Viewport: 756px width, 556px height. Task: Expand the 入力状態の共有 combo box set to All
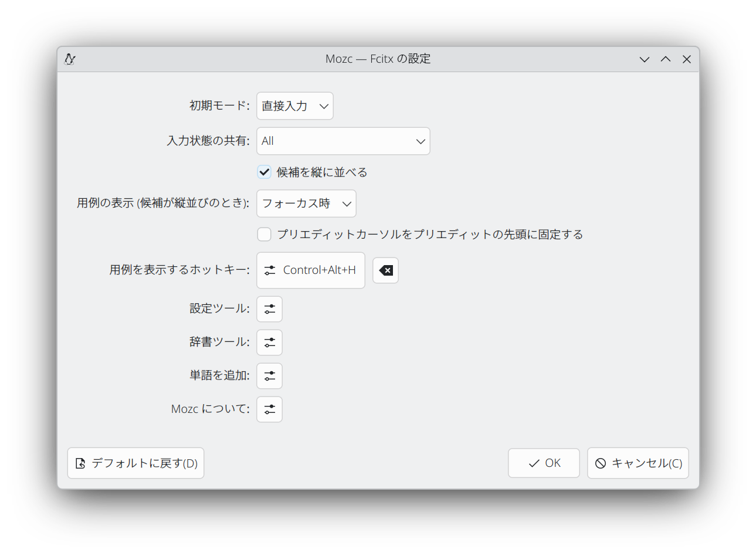pyautogui.click(x=343, y=141)
